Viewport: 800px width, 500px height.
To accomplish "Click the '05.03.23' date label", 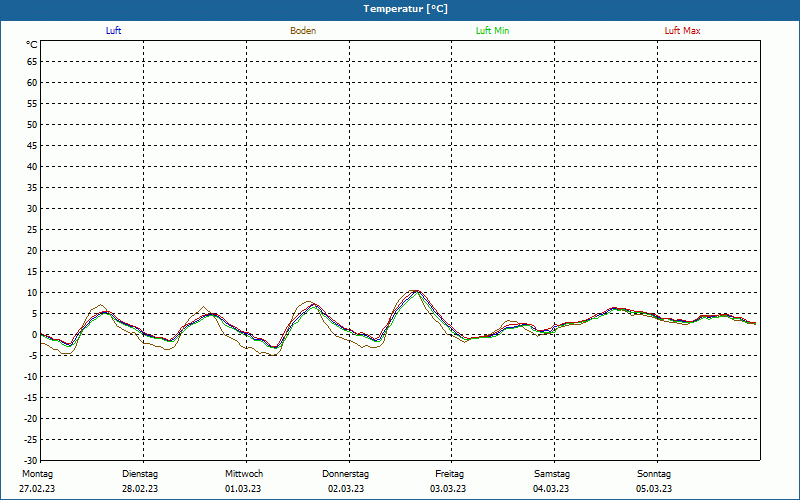I will pyautogui.click(x=654, y=489).
